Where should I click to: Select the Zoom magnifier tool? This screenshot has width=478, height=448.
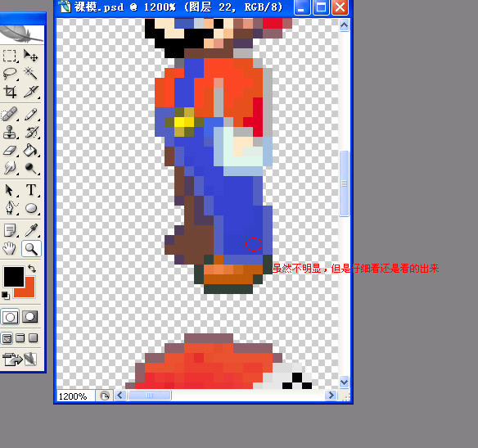[31, 249]
